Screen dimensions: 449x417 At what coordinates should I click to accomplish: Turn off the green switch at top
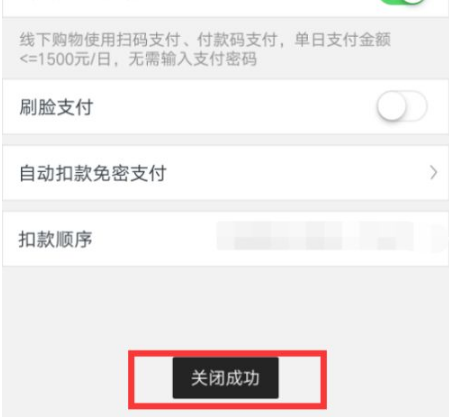click(x=404, y=2)
